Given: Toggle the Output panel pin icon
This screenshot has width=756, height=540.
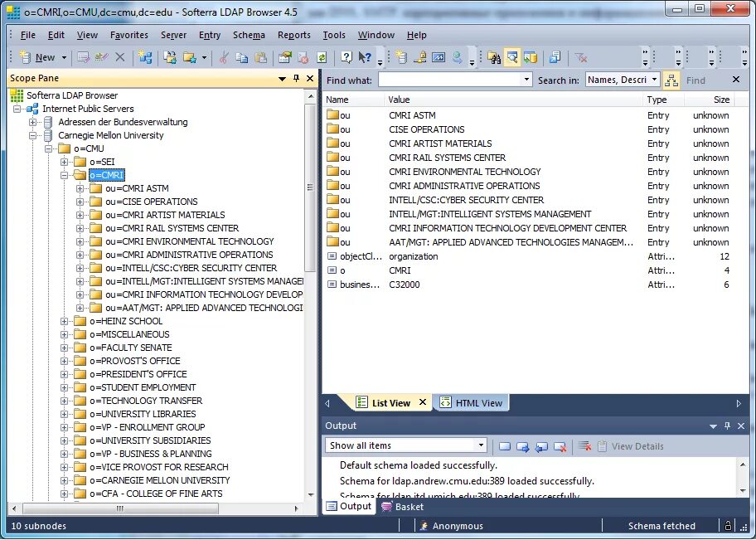Looking at the screenshot, I should click(727, 426).
